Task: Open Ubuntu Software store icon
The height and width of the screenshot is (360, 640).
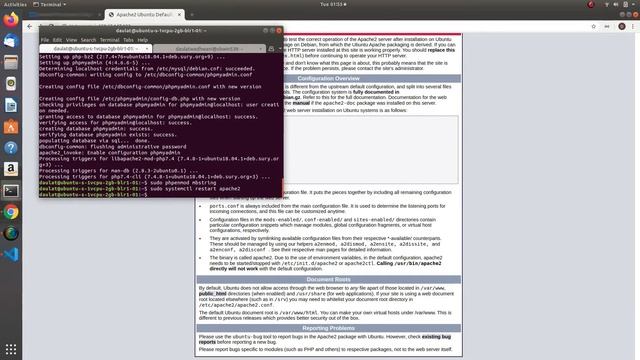Action: (x=11, y=127)
